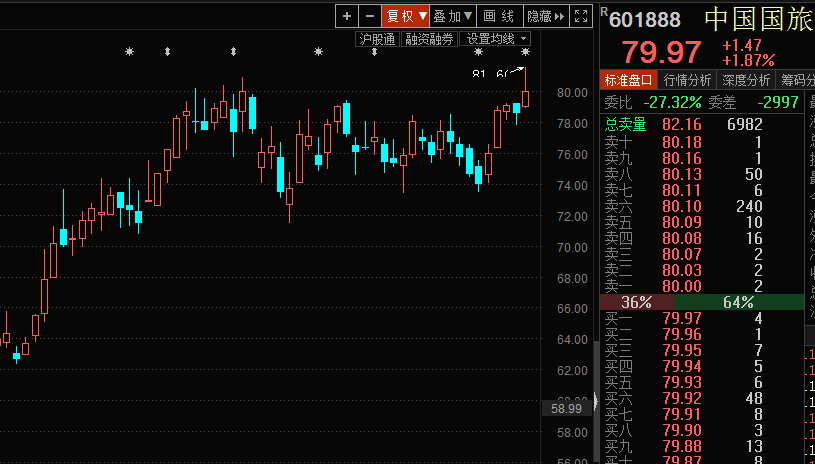Image resolution: width=815 pixels, height=464 pixels.
Task: Select the 标准盘口 tab
Action: pyautogui.click(x=628, y=81)
